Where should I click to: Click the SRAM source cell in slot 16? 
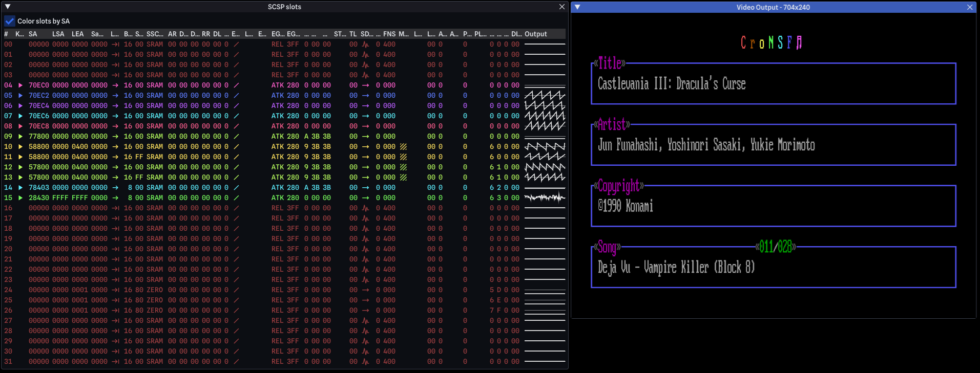(x=155, y=208)
